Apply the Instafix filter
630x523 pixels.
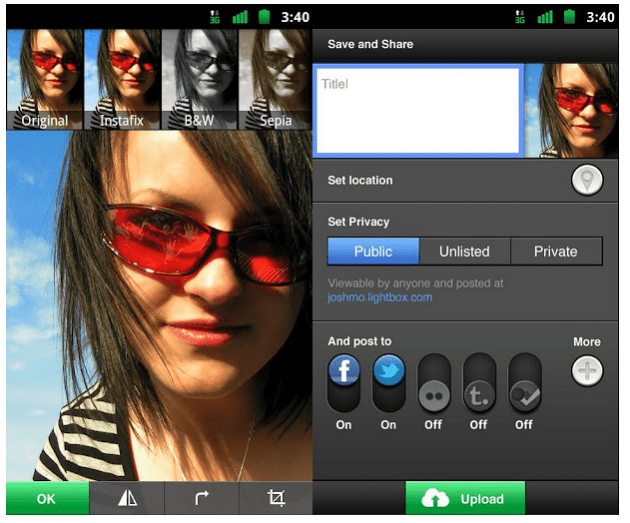point(122,80)
